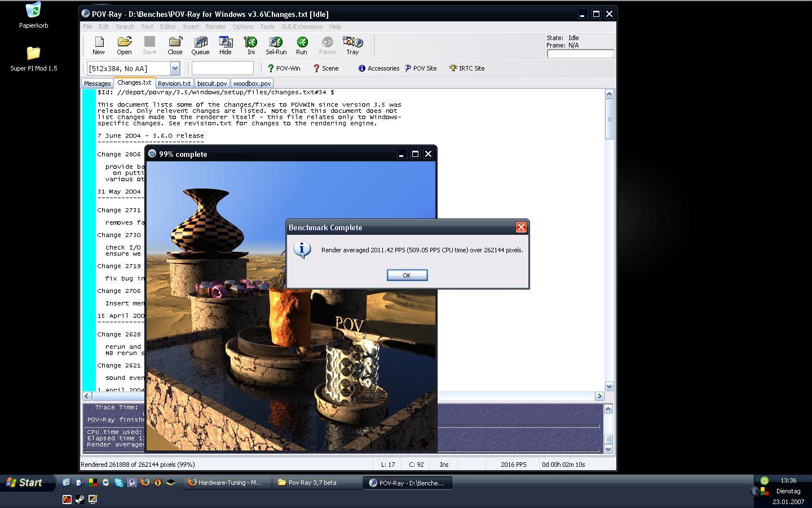Open the Ini settings icon
This screenshot has height=508, width=812.
click(x=251, y=45)
